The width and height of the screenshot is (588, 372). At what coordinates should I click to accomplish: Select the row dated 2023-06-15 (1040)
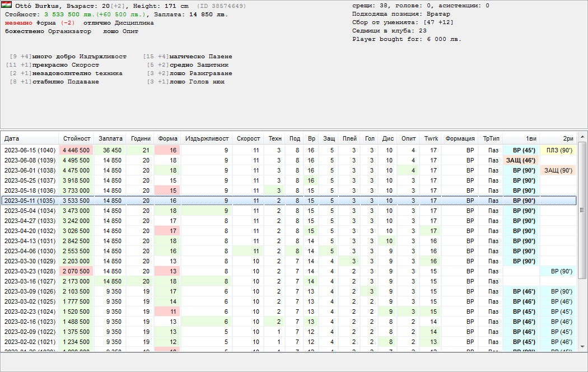click(x=30, y=150)
